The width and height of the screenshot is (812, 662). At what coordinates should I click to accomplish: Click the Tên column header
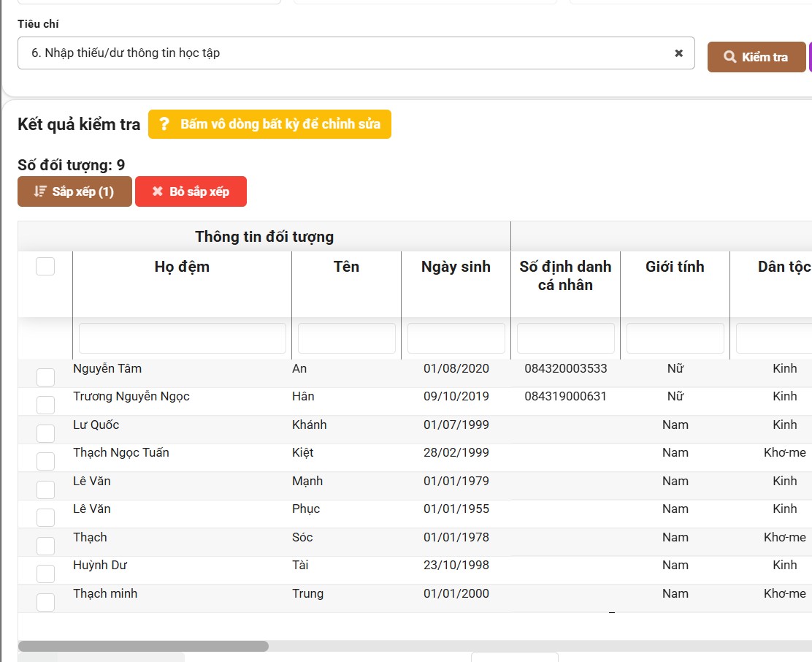pyautogui.click(x=346, y=267)
